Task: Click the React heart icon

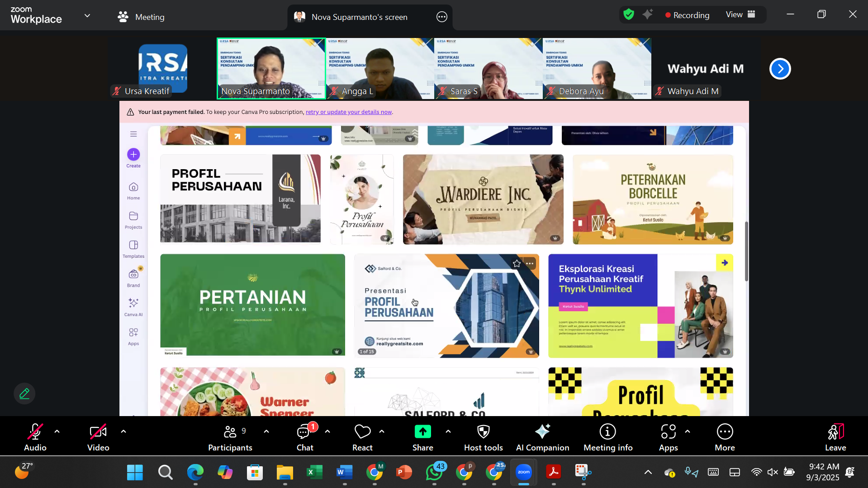Action: [362, 437]
